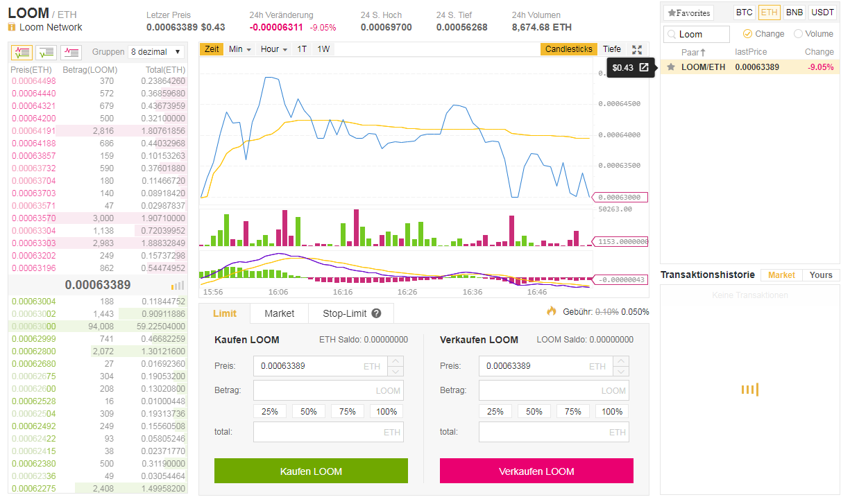Select the LOOM/ETH pair row
Viewport: 850px width, 504px height.
750,67
